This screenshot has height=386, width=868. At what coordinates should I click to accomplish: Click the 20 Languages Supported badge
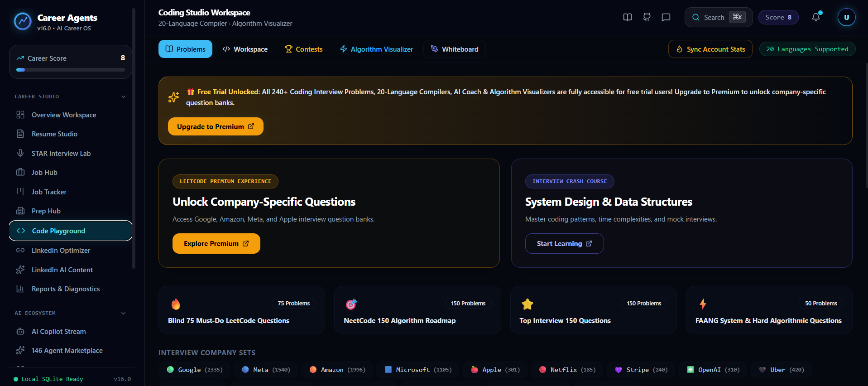807,49
